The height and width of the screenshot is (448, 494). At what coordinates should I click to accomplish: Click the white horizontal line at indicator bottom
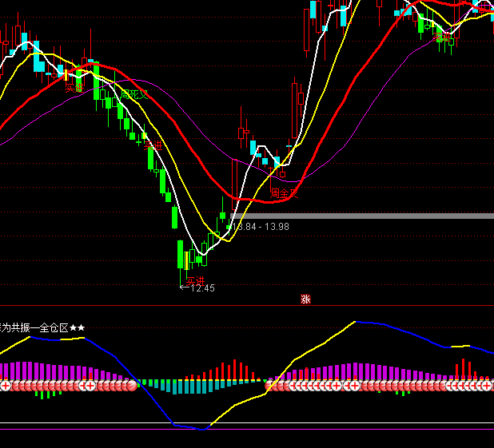(240, 423)
